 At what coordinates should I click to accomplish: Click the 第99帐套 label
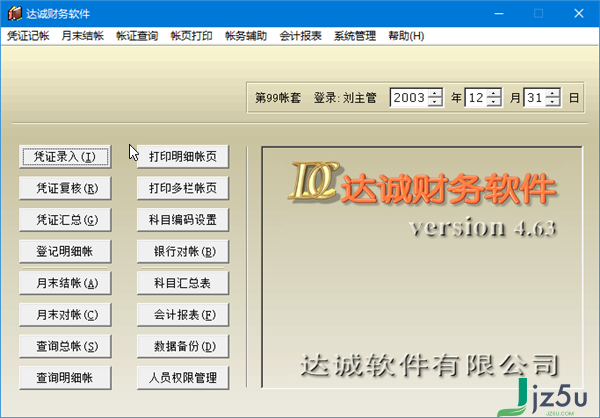tap(278, 98)
